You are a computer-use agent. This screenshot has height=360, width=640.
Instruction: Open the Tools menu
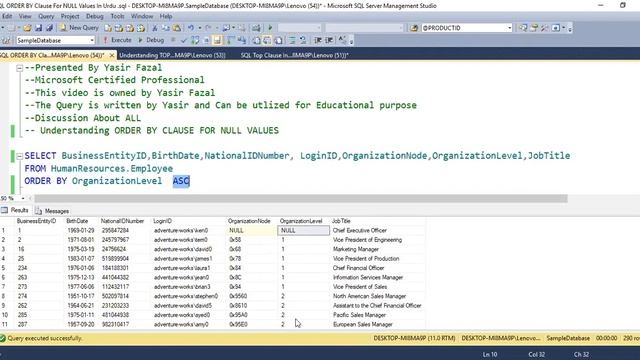pyautogui.click(x=117, y=16)
